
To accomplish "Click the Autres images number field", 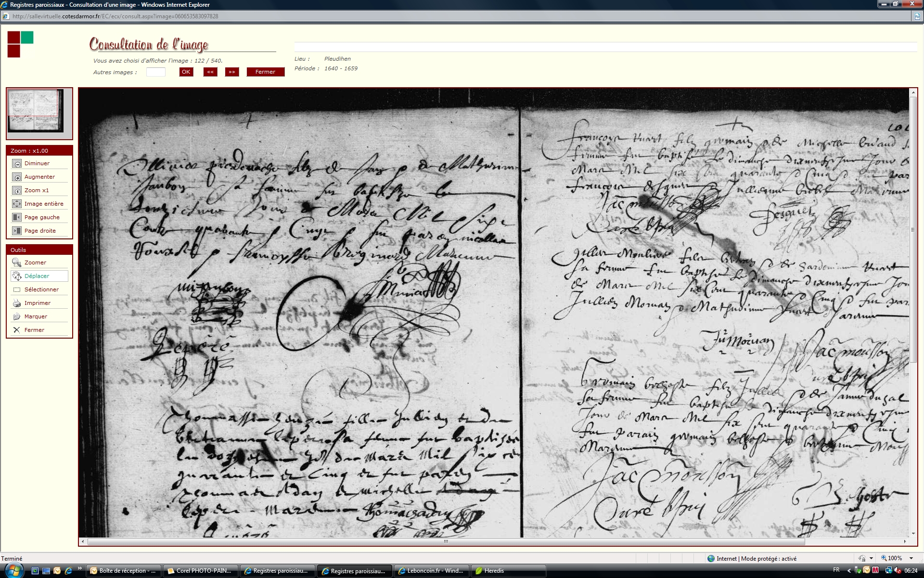I will point(155,72).
